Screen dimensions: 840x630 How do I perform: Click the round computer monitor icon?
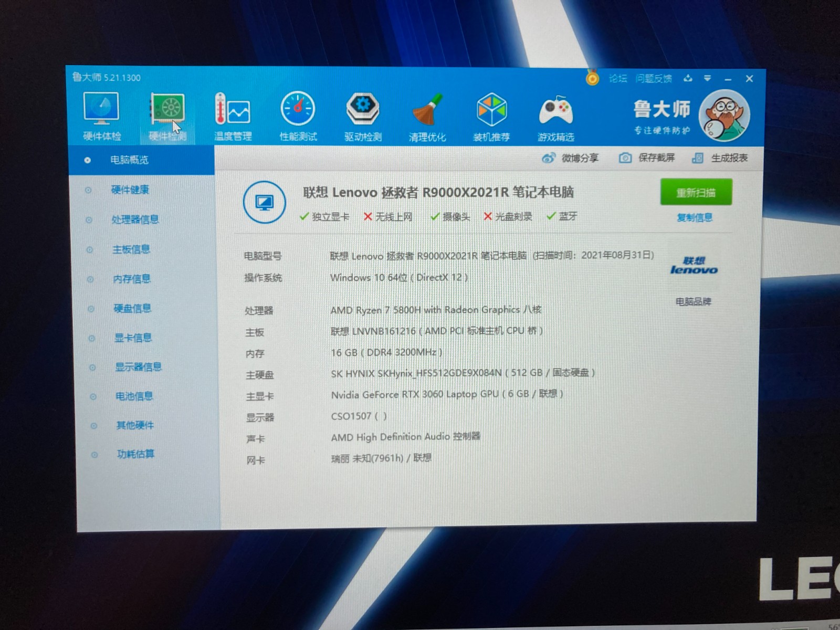[265, 202]
